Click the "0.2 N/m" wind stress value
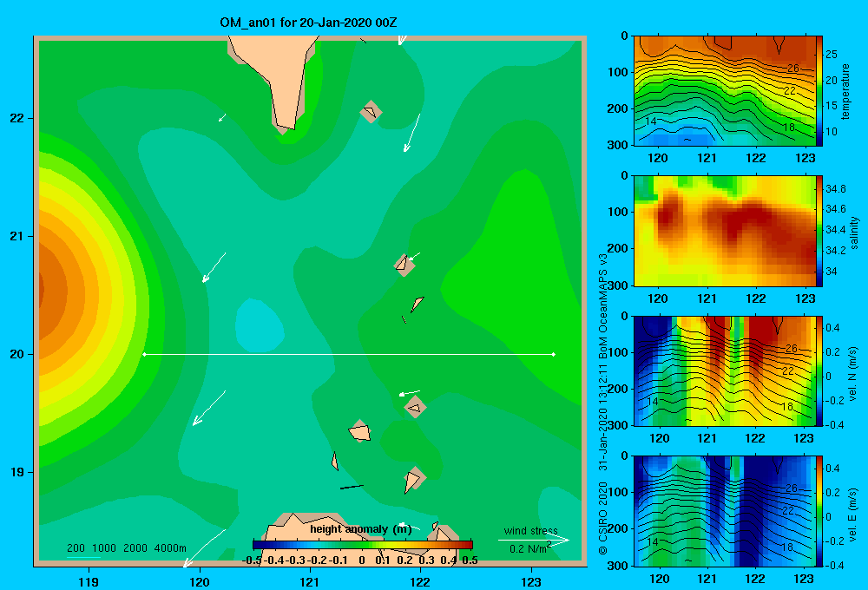 click(x=528, y=549)
